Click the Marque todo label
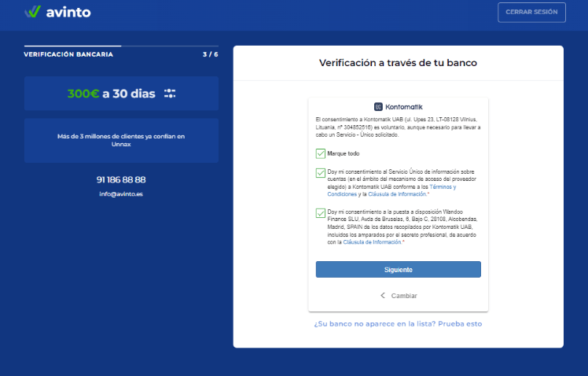Screen dimensions: 588x376 343,153
